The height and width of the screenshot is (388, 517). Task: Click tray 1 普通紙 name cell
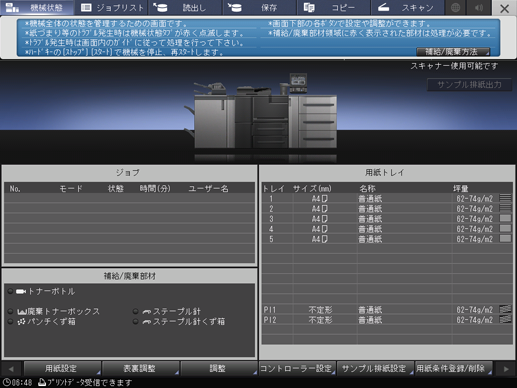(x=370, y=199)
